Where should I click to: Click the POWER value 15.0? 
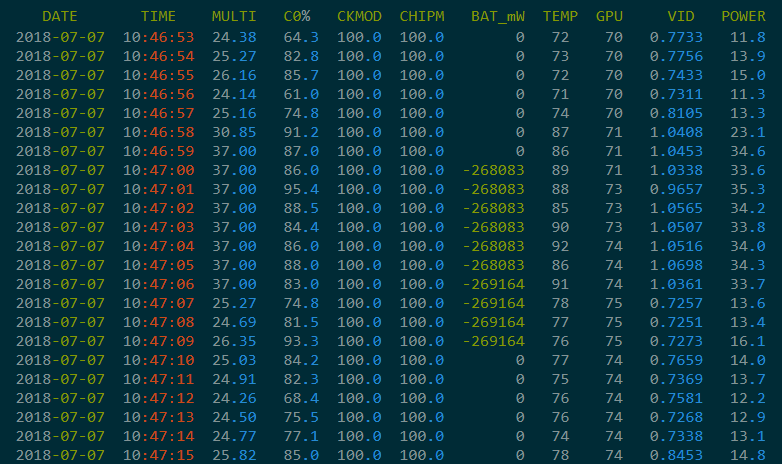coord(748,75)
